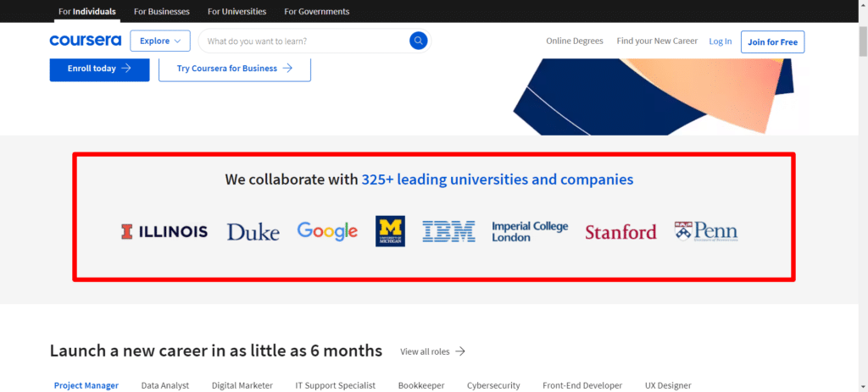Open the Duke partner logo
Image resolution: width=868 pixels, height=392 pixels.
point(253,232)
